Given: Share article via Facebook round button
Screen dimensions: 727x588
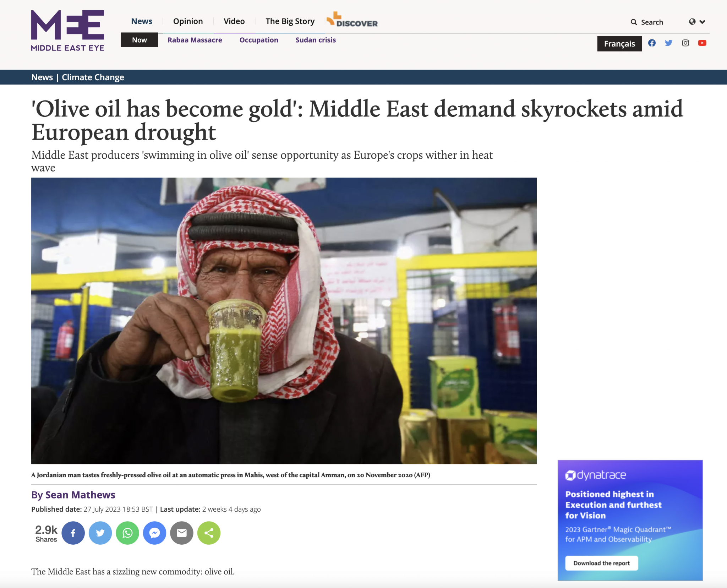Looking at the screenshot, I should tap(73, 533).
